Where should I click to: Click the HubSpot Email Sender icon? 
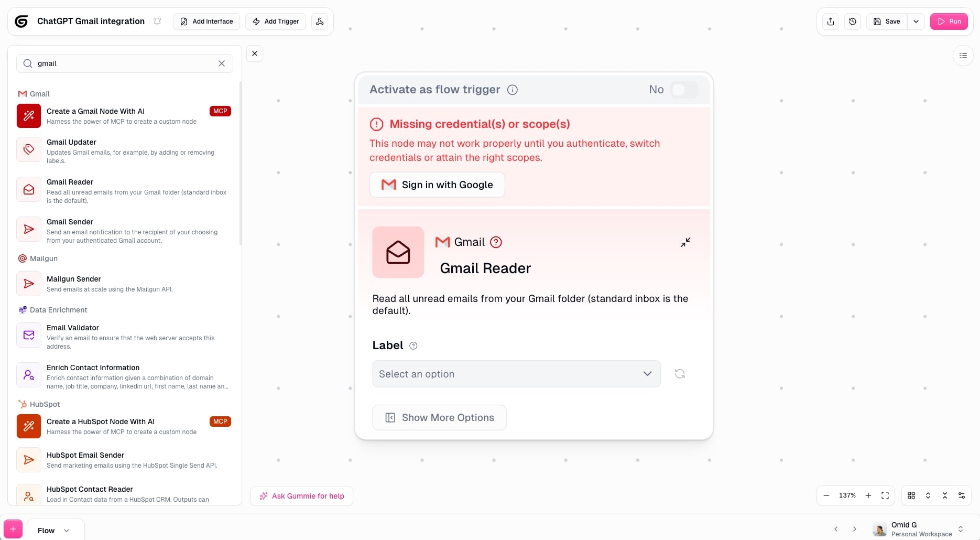point(29,460)
